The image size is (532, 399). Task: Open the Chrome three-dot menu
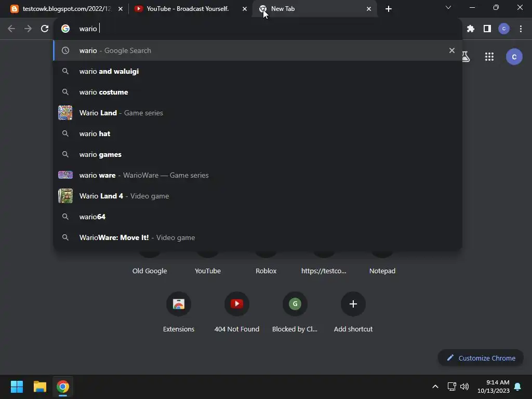click(x=521, y=29)
